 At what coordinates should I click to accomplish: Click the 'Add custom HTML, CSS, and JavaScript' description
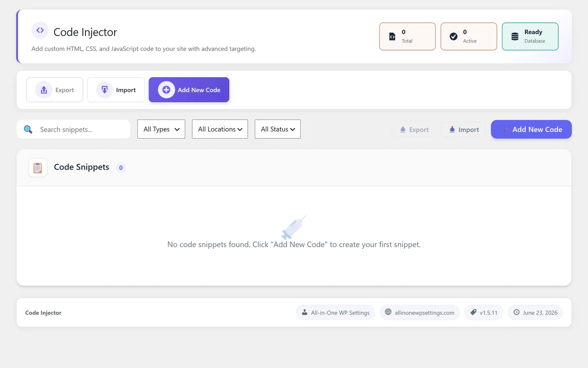click(144, 49)
